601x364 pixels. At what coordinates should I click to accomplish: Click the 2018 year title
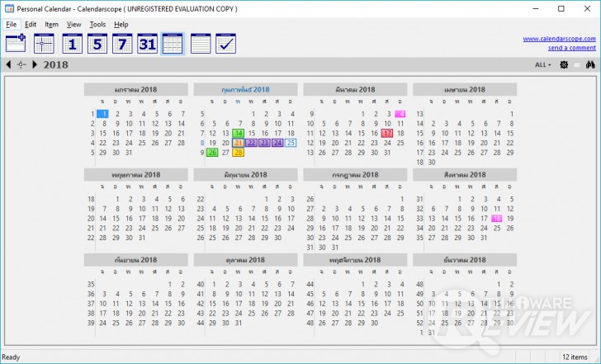pos(55,64)
